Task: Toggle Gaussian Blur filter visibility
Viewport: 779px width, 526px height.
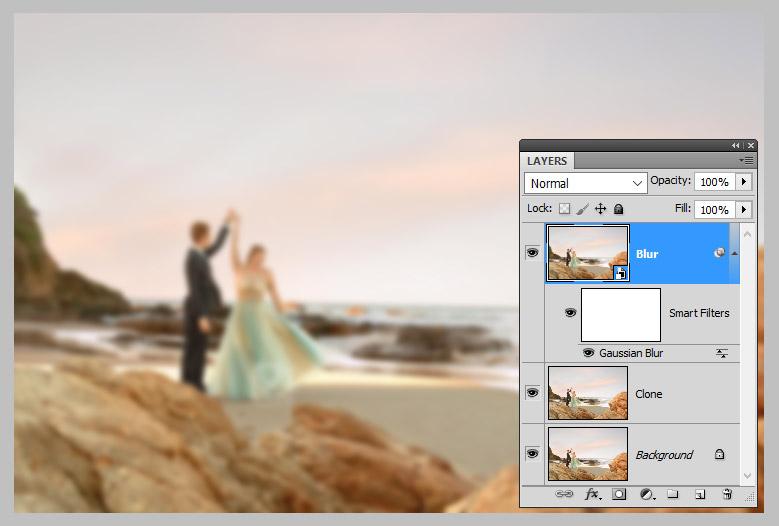Action: click(x=588, y=353)
